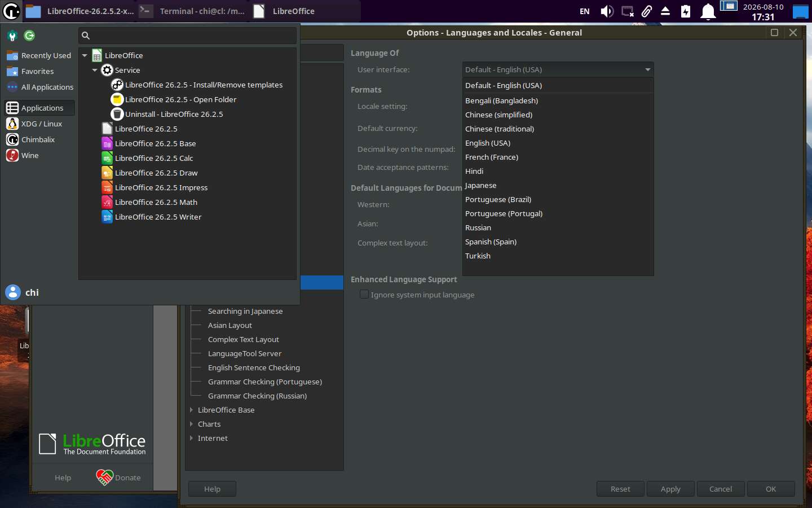
Task: Collapse the LibreOffice folder in the app menu
Action: 85,55
